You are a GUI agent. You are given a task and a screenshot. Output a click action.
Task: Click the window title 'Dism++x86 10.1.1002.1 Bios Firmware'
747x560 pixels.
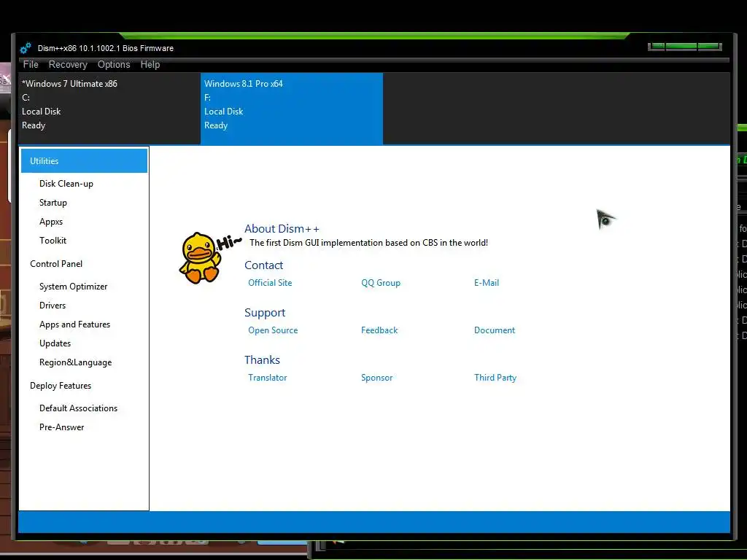coord(105,48)
